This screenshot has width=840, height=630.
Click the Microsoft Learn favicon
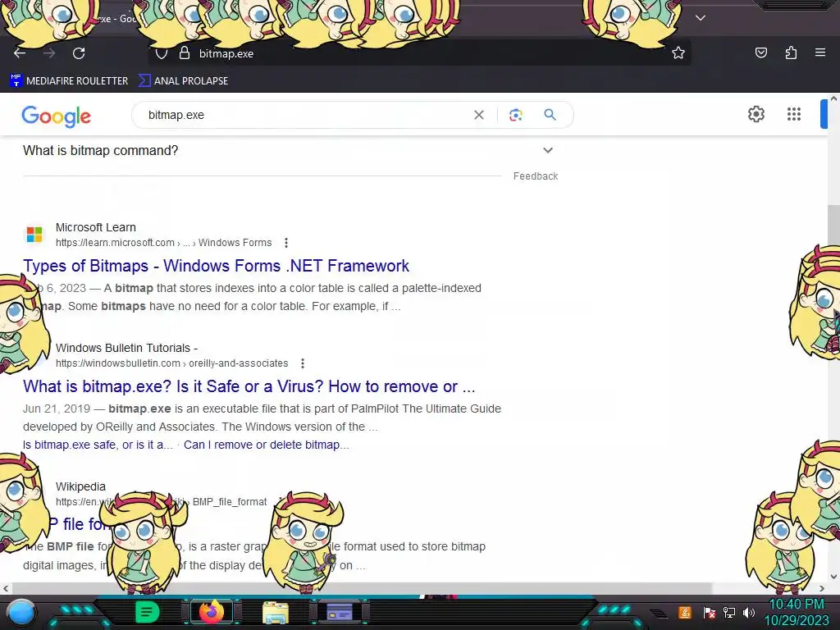pyautogui.click(x=34, y=235)
